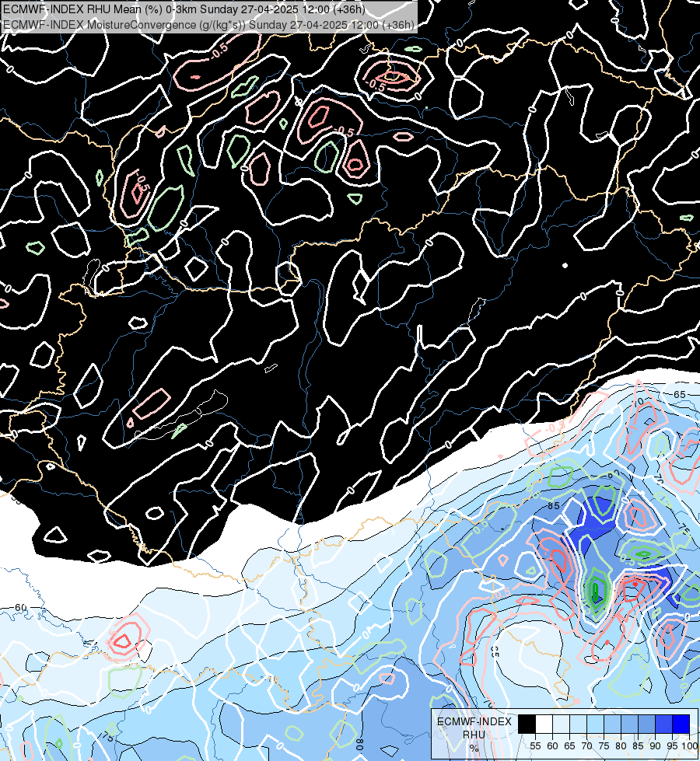Click the '%' unit label in the legend
This screenshot has width=700, height=761.
point(474,749)
